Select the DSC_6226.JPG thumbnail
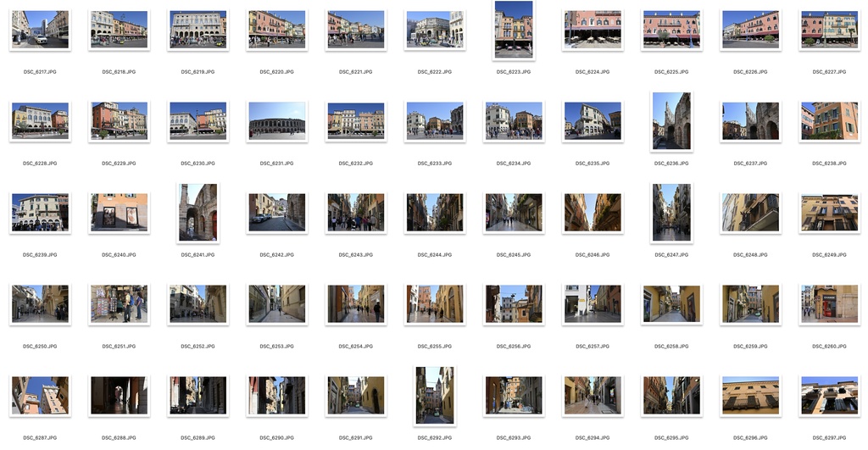868x450 pixels. click(x=750, y=30)
